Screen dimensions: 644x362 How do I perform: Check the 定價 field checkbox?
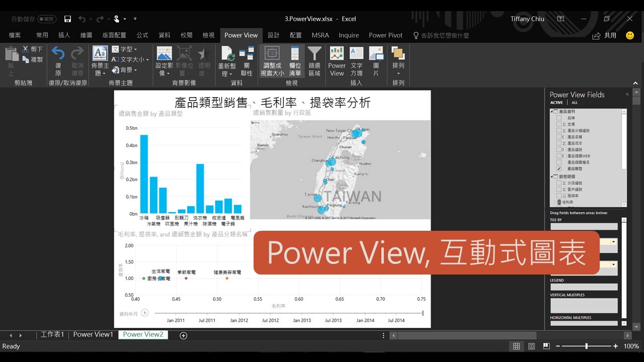(x=558, y=124)
